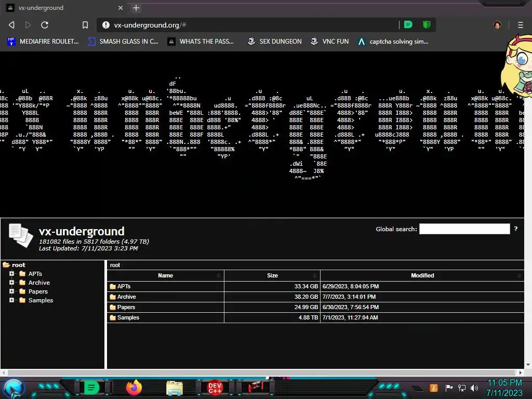Click the search help question mark

click(x=516, y=229)
